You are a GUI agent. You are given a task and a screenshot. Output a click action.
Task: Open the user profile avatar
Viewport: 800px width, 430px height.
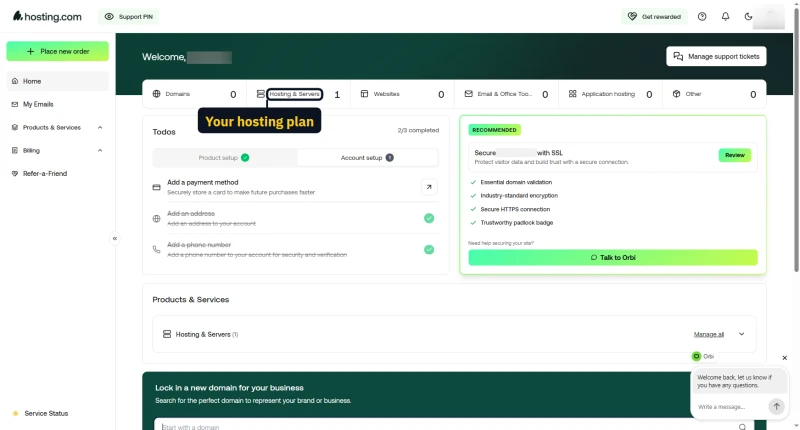(x=769, y=17)
